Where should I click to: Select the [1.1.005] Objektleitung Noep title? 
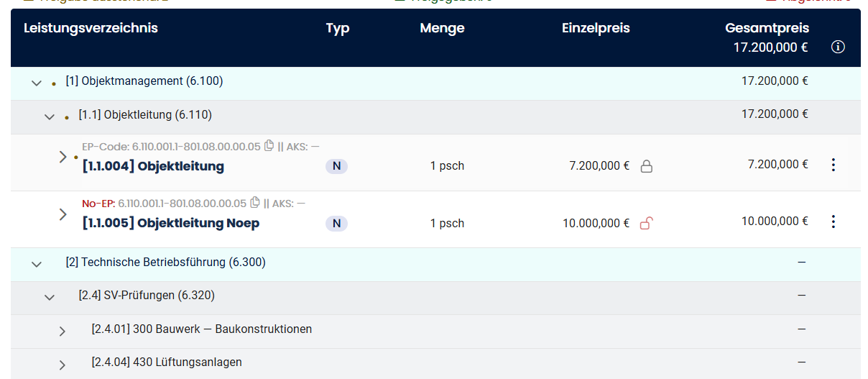coord(171,224)
